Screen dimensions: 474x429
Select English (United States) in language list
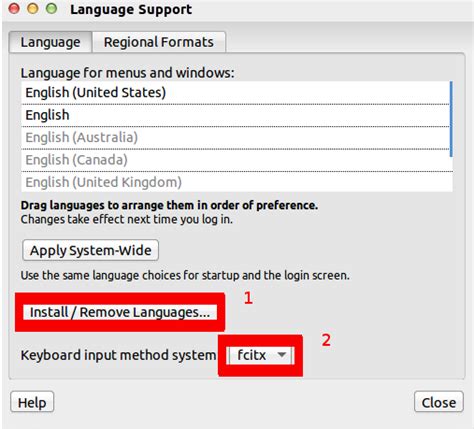[x=235, y=93]
